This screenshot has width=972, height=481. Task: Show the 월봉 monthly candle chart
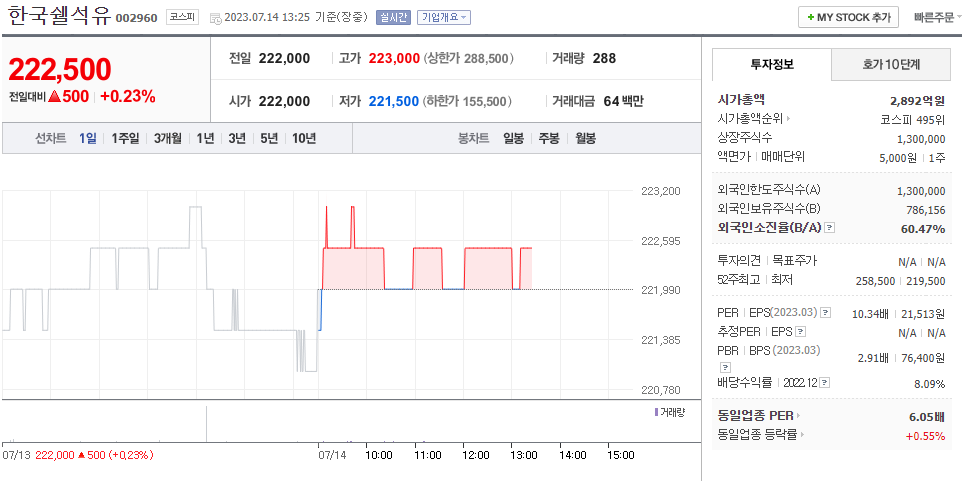(585, 138)
